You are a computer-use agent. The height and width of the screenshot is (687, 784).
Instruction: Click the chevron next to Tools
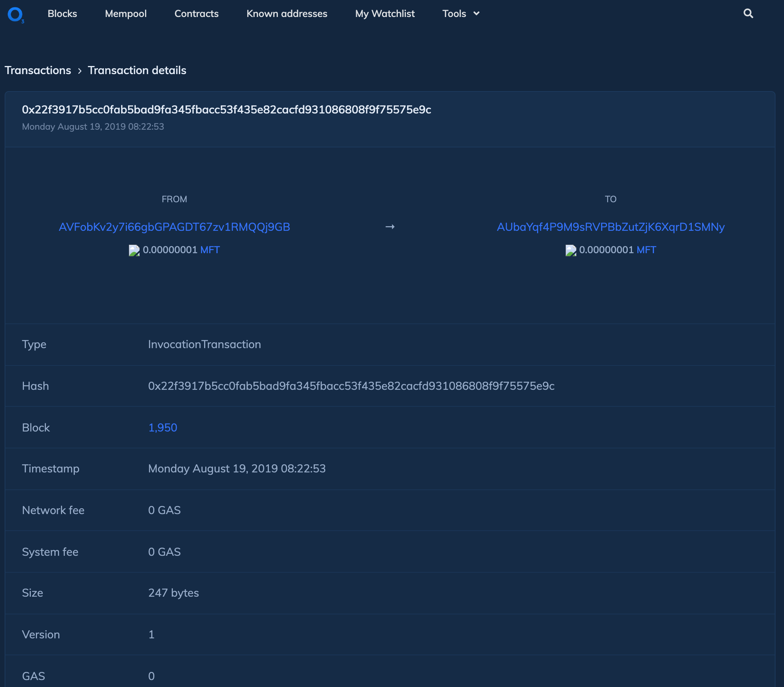(476, 14)
